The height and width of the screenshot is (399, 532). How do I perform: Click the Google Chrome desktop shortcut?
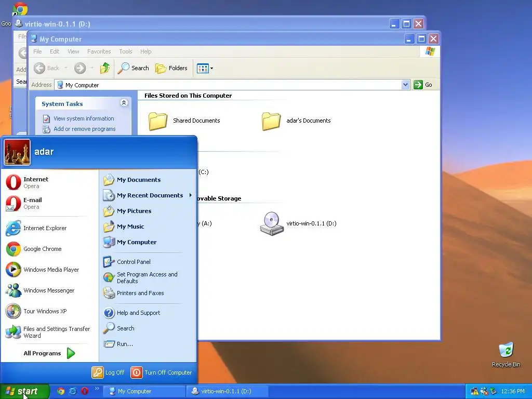20,9
